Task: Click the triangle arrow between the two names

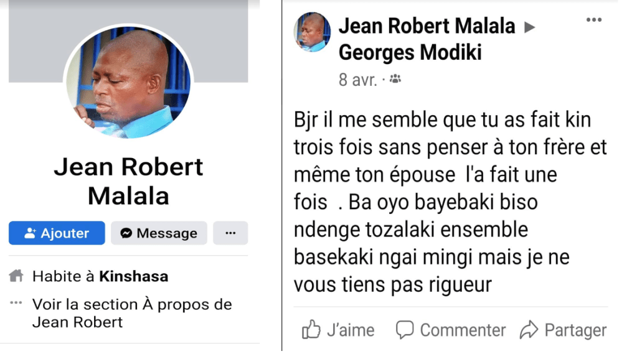Action: pos(530,27)
